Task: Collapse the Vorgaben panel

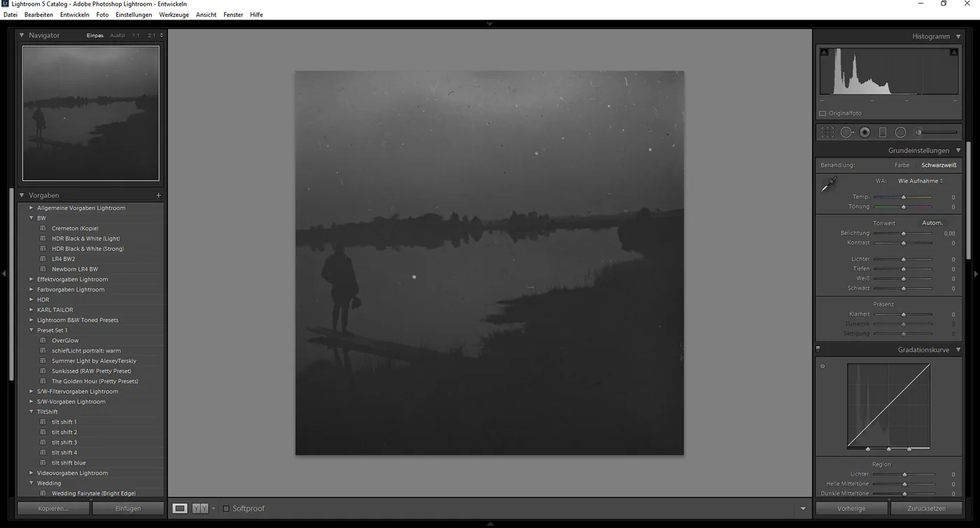Action: (x=22, y=196)
